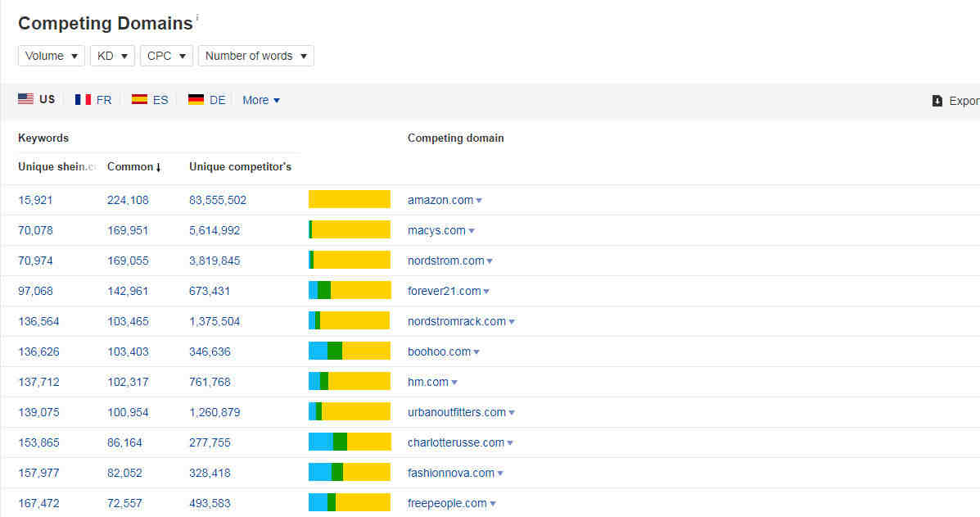Click the amazon.com keyword overlap bar

point(350,199)
